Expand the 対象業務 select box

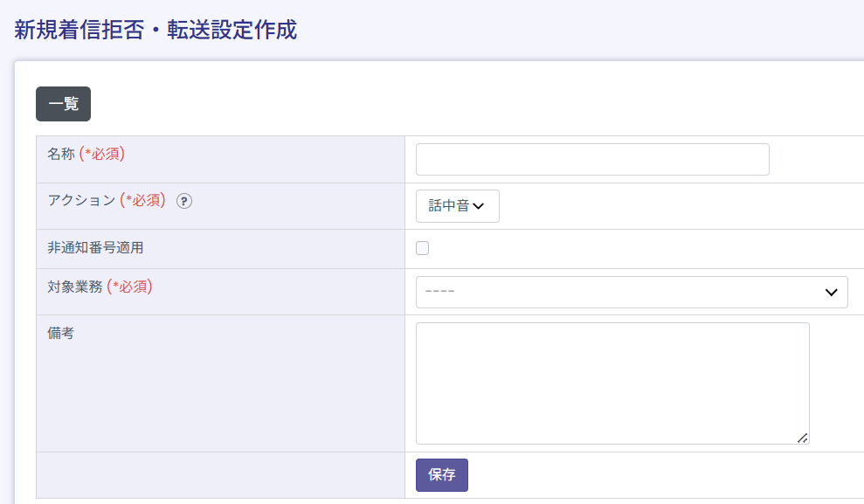(631, 292)
